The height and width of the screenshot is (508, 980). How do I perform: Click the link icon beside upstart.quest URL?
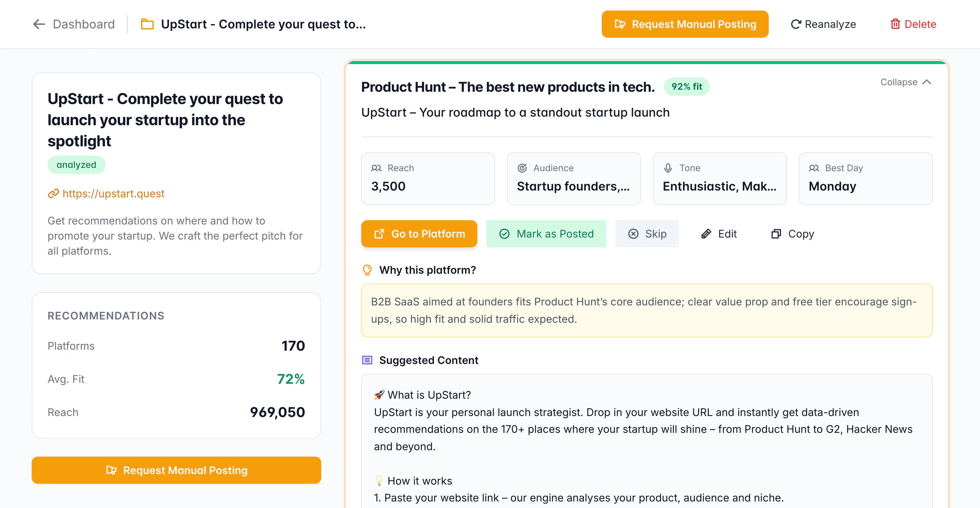pyautogui.click(x=53, y=194)
